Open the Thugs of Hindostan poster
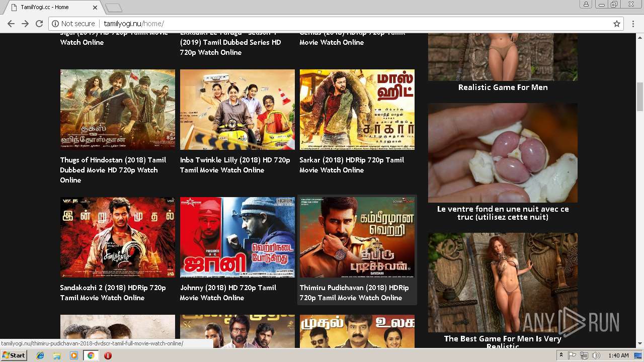 (118, 110)
